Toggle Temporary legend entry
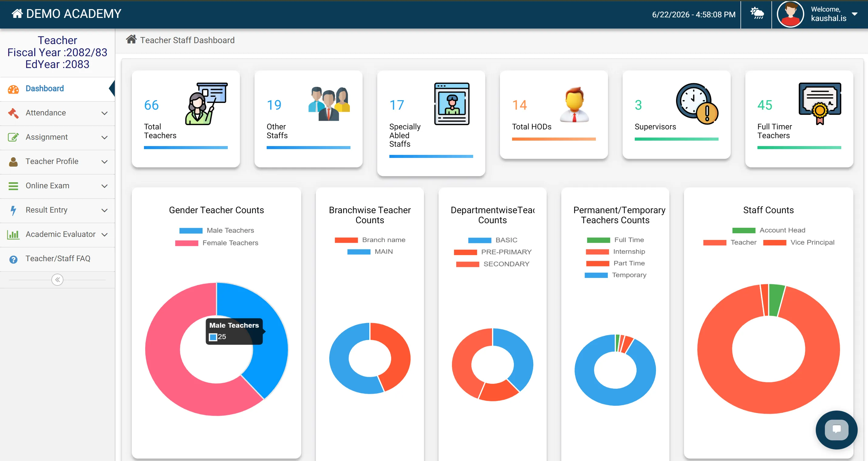The height and width of the screenshot is (461, 868). click(615, 275)
